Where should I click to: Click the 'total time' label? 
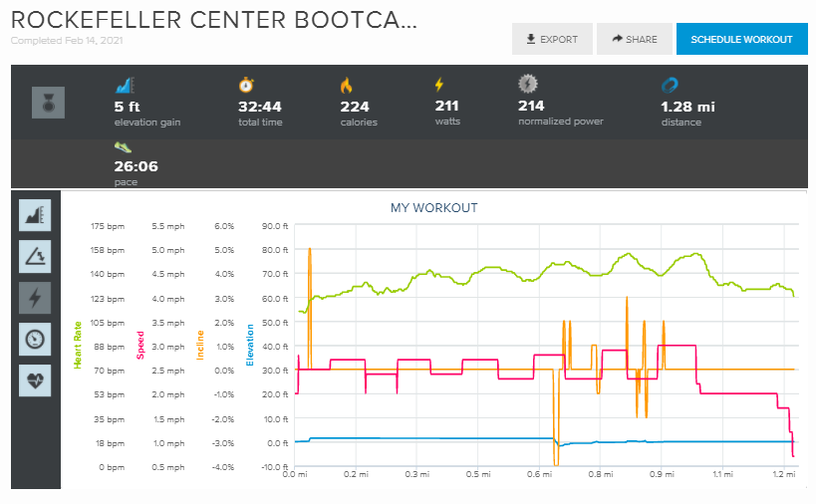point(260,123)
